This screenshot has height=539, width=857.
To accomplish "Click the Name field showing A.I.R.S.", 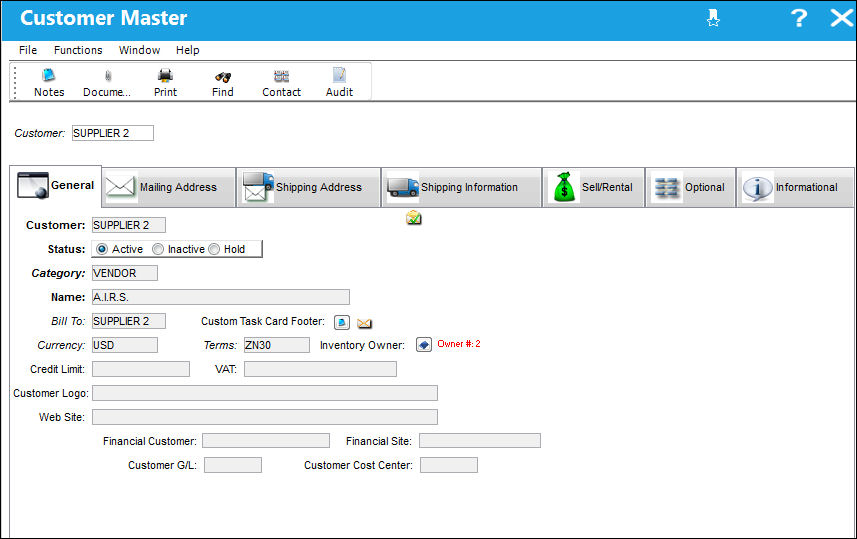I will (x=221, y=297).
